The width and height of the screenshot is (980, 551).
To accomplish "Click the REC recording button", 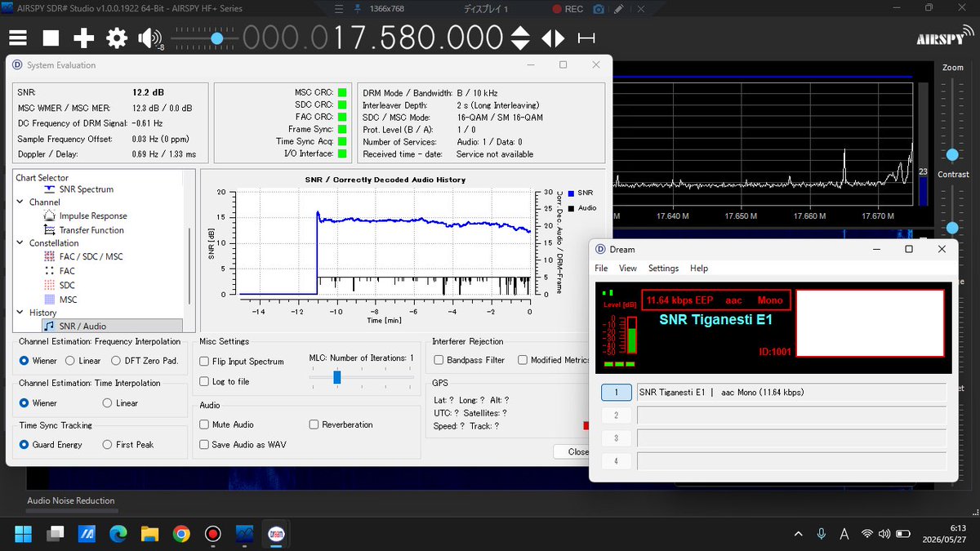I will tap(568, 9).
